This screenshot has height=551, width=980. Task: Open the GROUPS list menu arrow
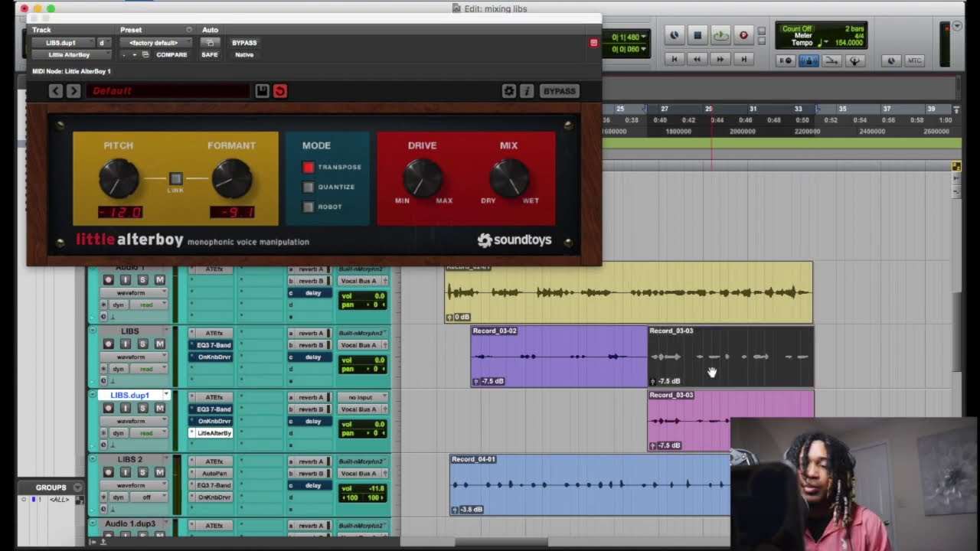(x=77, y=487)
